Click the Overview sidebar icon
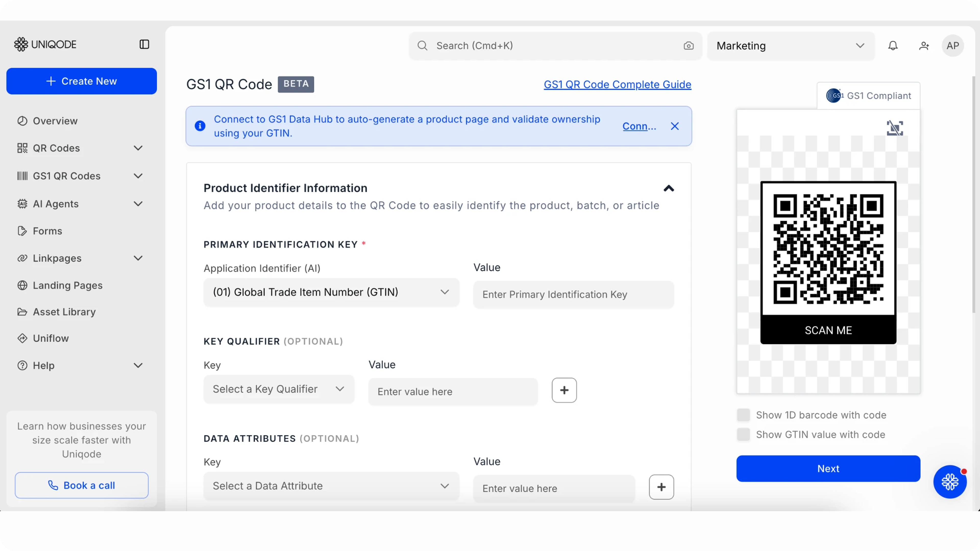 [22, 121]
